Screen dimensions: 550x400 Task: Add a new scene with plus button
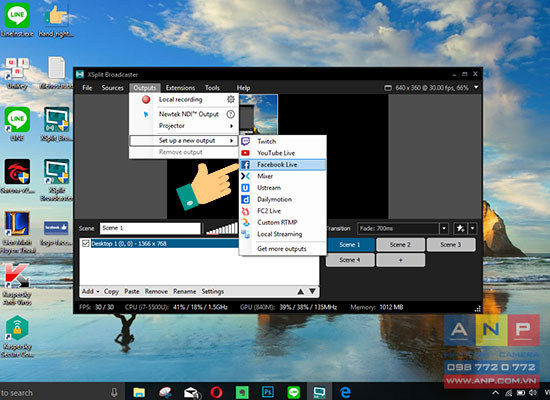(x=400, y=260)
